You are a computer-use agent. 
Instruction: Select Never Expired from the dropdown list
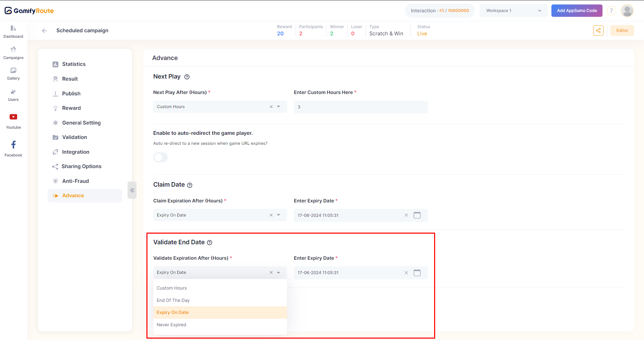click(x=171, y=325)
